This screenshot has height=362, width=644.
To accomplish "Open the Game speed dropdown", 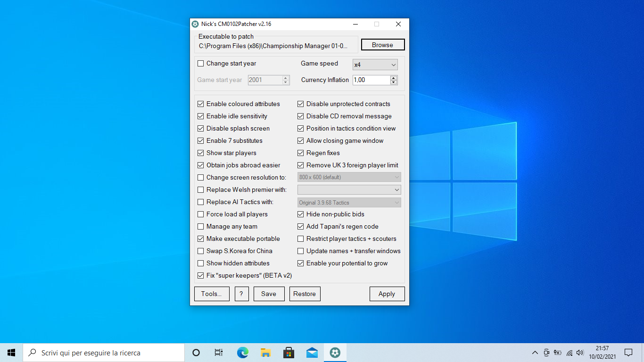I will click(375, 65).
